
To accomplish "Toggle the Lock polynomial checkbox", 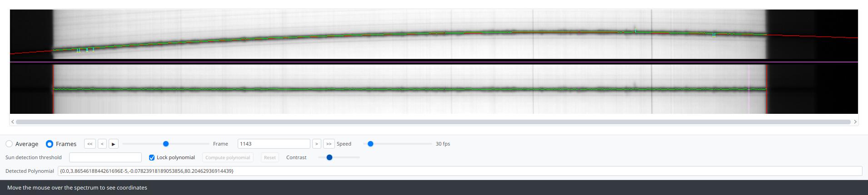I will pyautogui.click(x=152, y=157).
